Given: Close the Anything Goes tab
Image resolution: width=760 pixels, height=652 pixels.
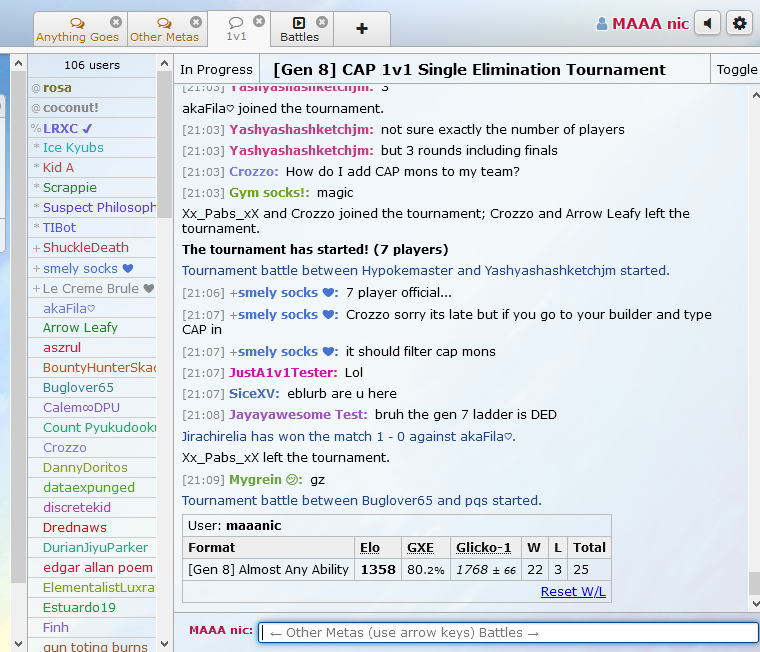Looking at the screenshot, I should (115, 22).
